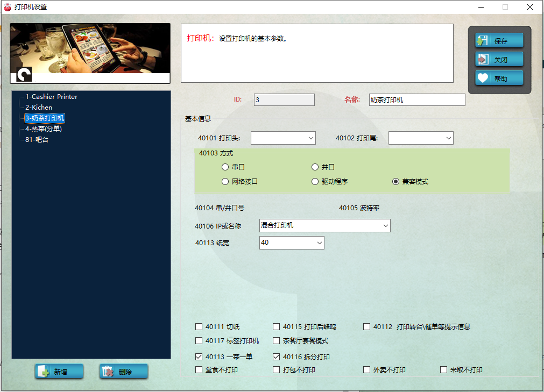Screen dimensions: 544x392
Task: Select the 网络接口 radio button
Action: coord(225,182)
